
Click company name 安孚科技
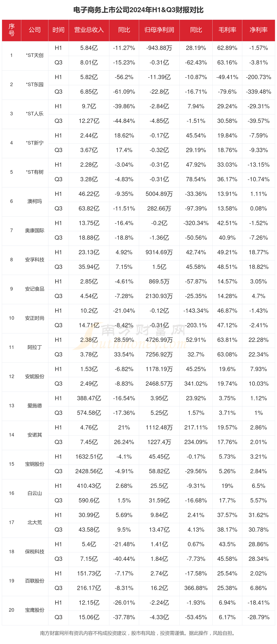tap(35, 259)
